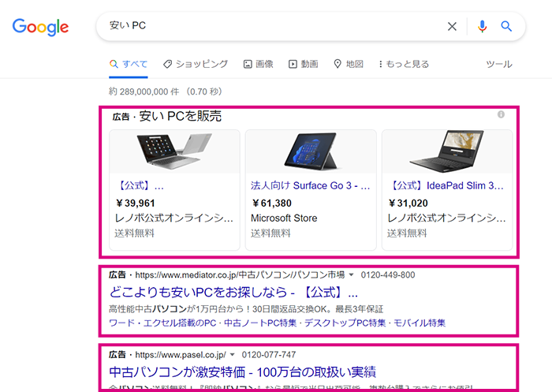Open the ワード・エクセル搭載のPC sitelink
This screenshot has width=552, height=392.
click(x=162, y=323)
